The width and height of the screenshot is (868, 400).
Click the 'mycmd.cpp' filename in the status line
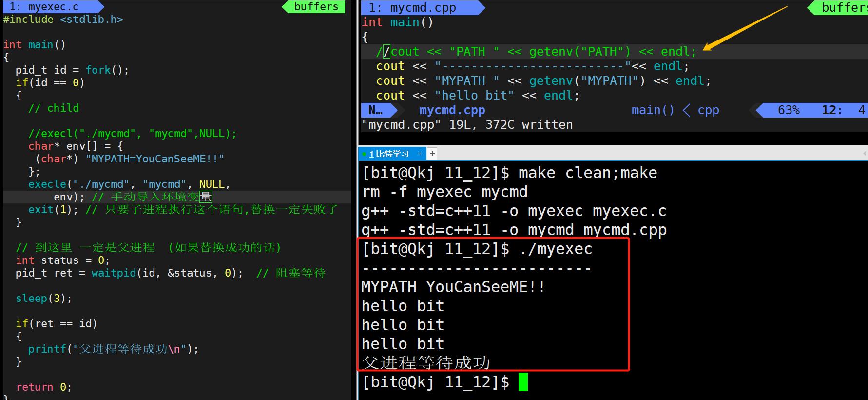[x=452, y=110]
